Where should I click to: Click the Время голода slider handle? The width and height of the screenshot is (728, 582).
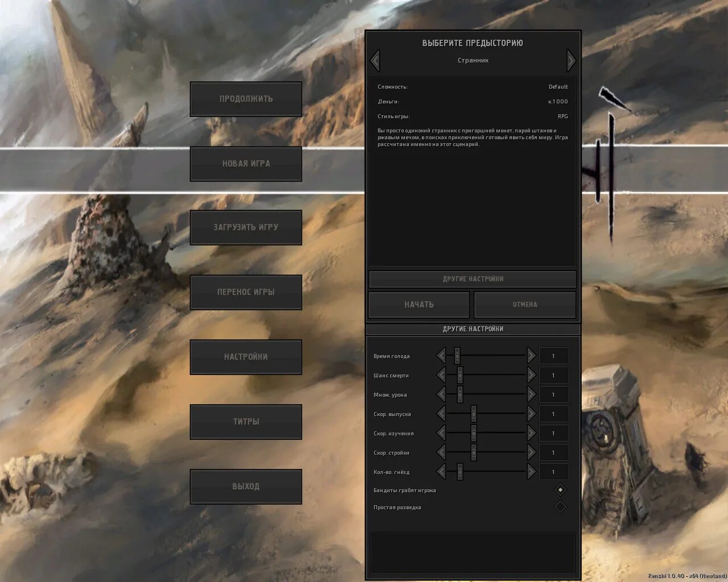[457, 356]
